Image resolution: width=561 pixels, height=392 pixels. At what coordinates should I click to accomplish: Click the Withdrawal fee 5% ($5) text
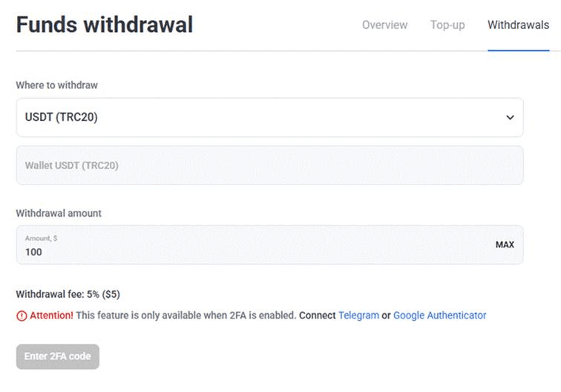pyautogui.click(x=68, y=294)
